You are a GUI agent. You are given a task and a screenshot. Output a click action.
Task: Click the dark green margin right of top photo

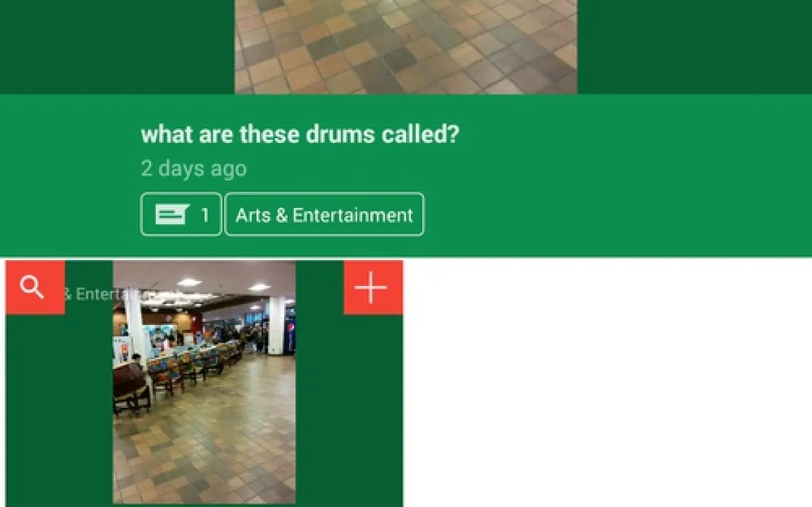click(x=694, y=47)
